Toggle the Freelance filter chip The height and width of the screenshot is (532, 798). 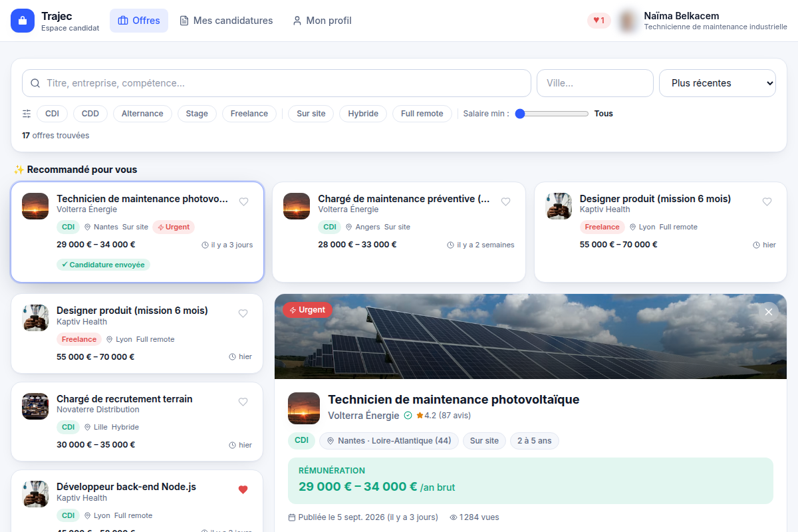[249, 114]
